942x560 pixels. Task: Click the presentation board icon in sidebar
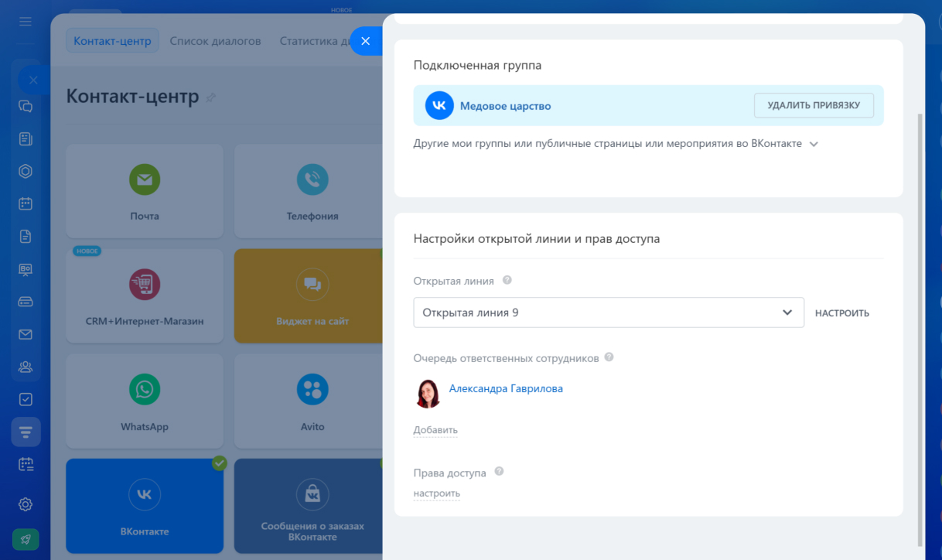pyautogui.click(x=26, y=269)
